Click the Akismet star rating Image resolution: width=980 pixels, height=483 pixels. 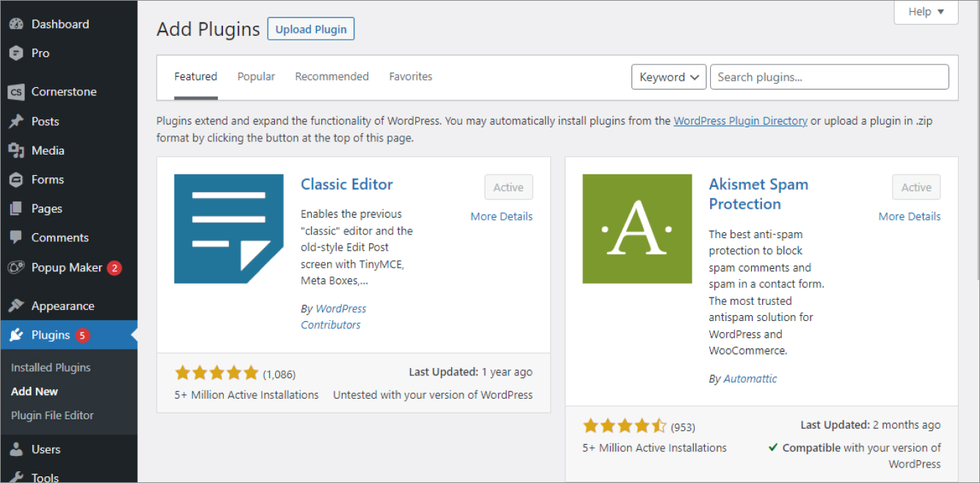point(625,426)
